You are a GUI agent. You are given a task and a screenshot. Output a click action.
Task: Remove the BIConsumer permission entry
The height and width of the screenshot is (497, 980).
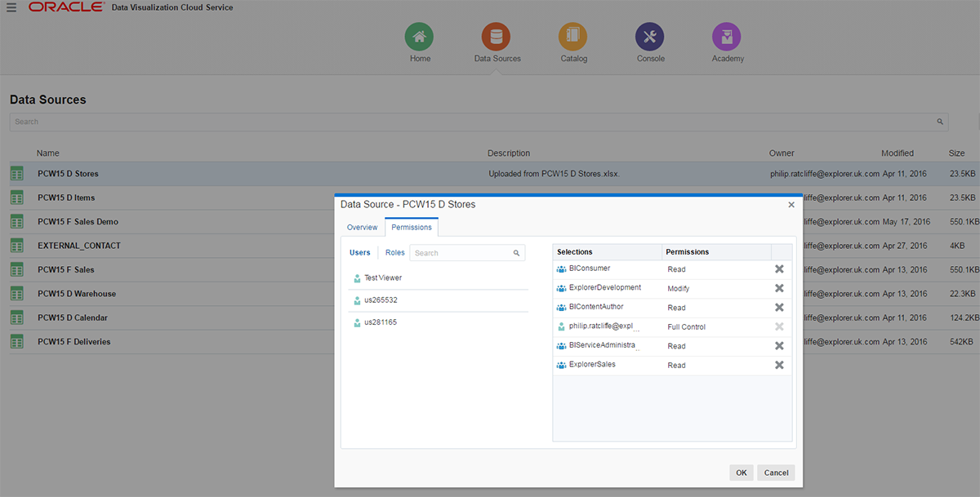779,269
